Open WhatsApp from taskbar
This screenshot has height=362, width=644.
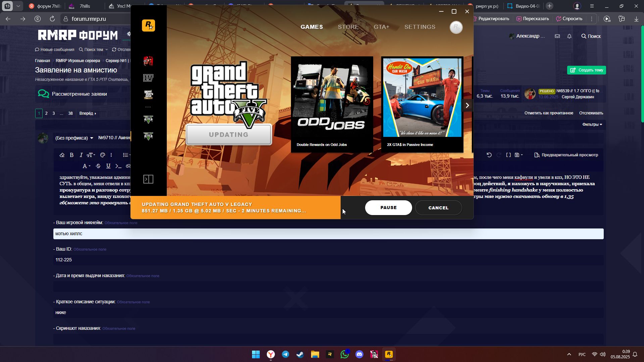point(345,354)
